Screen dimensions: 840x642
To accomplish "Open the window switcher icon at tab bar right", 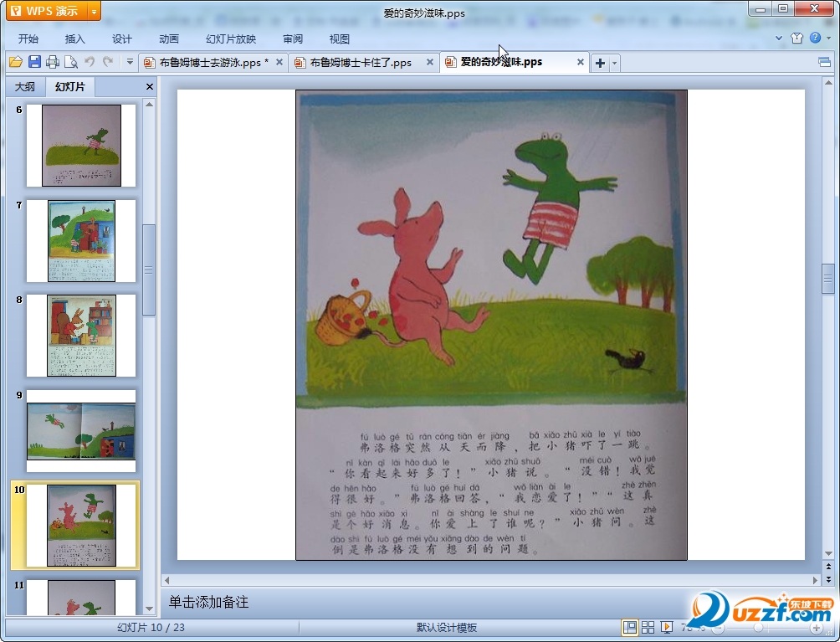I will [x=824, y=62].
